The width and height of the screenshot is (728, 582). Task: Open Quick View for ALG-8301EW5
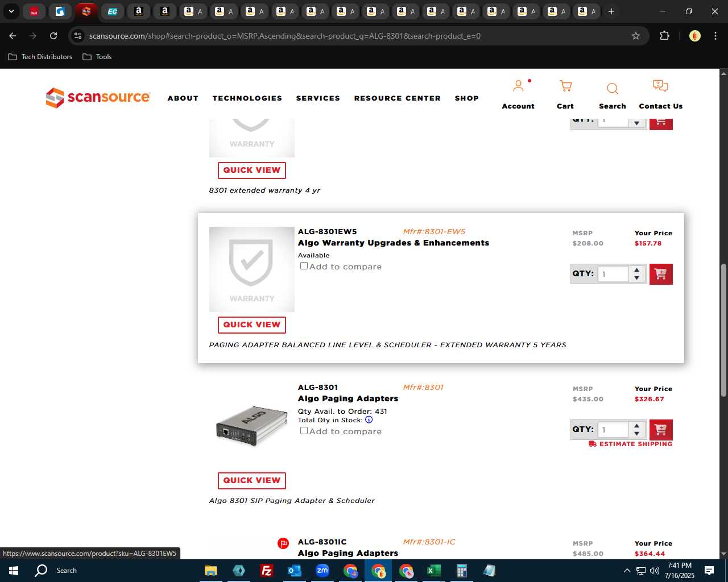pos(252,325)
